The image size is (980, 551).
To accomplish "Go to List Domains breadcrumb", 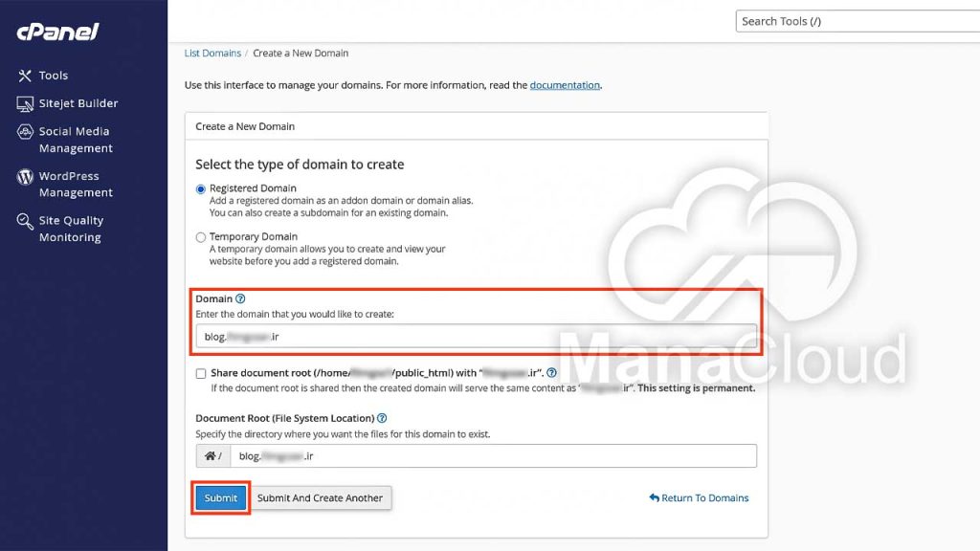I will pyautogui.click(x=212, y=54).
